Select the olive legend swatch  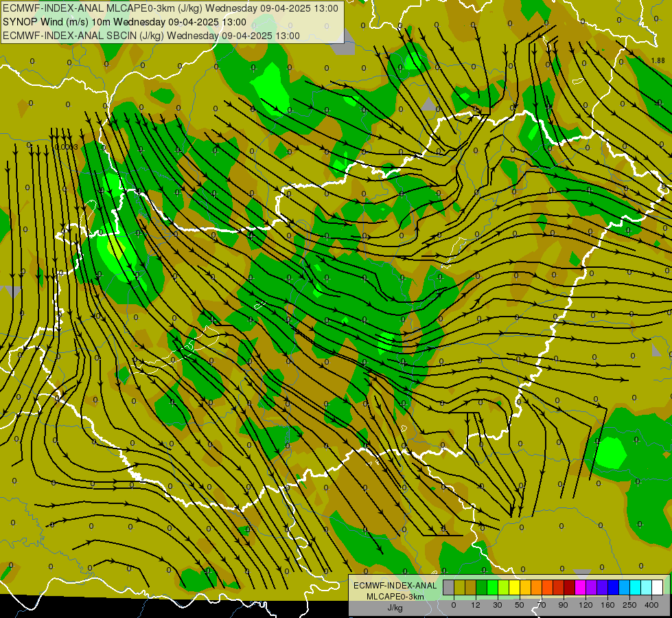[x=459, y=587]
